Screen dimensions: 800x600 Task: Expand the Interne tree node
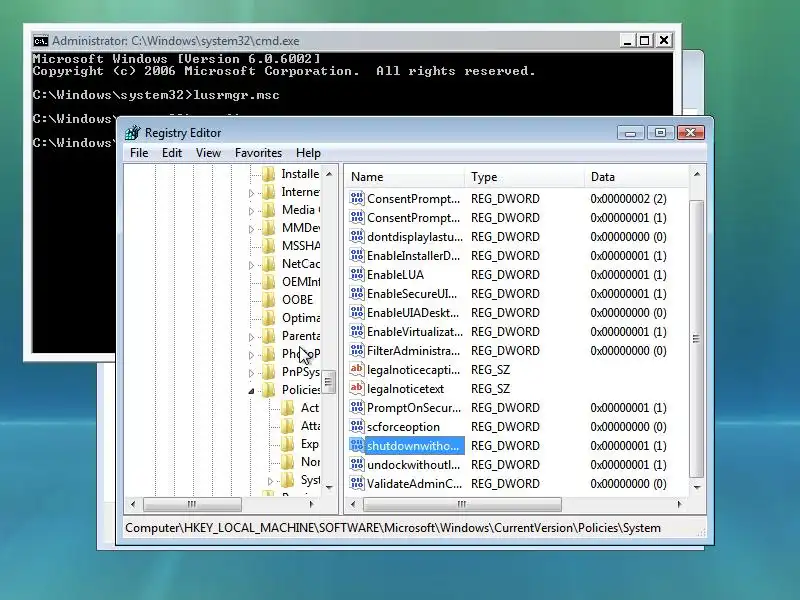point(251,193)
